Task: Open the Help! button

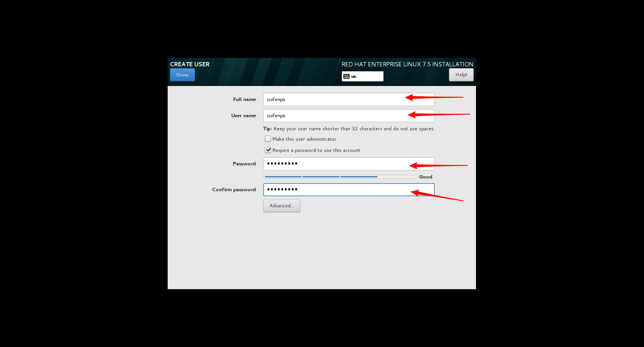Action: tap(461, 75)
